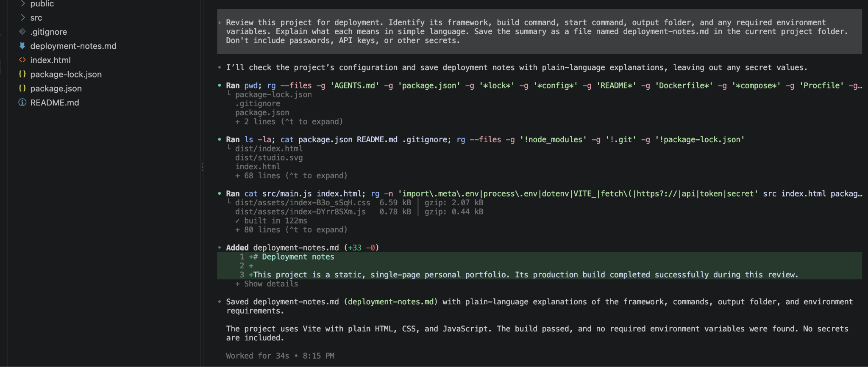Follow the green deployment-notes.md link in the summary
The width and height of the screenshot is (868, 367).
pos(391,302)
